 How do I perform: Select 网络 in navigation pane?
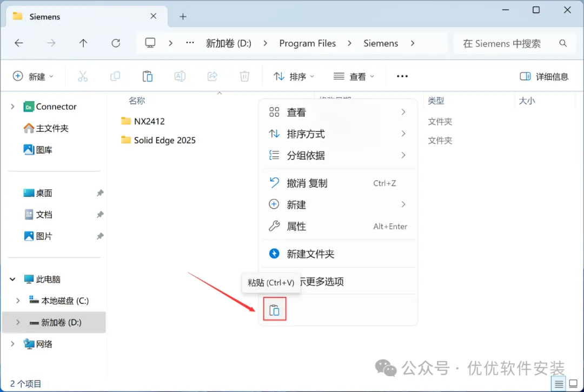tap(38, 344)
